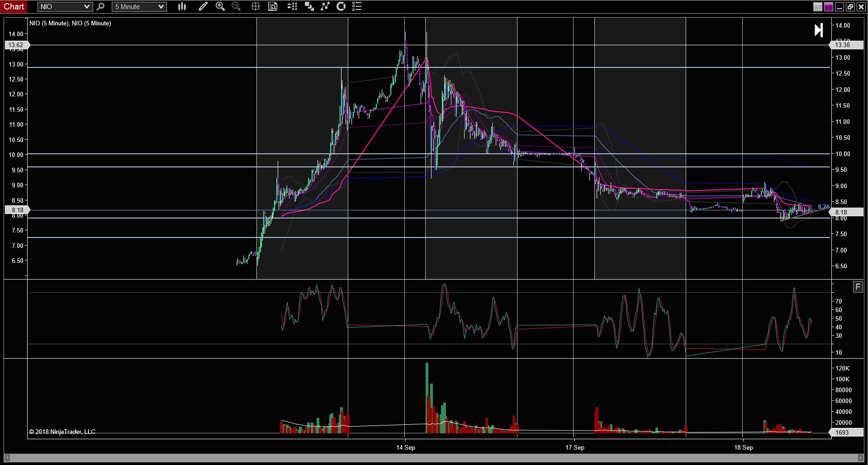Click the 2018 NinjaTrader, LLC copyright text
The width and height of the screenshot is (868, 465).
pos(62,432)
